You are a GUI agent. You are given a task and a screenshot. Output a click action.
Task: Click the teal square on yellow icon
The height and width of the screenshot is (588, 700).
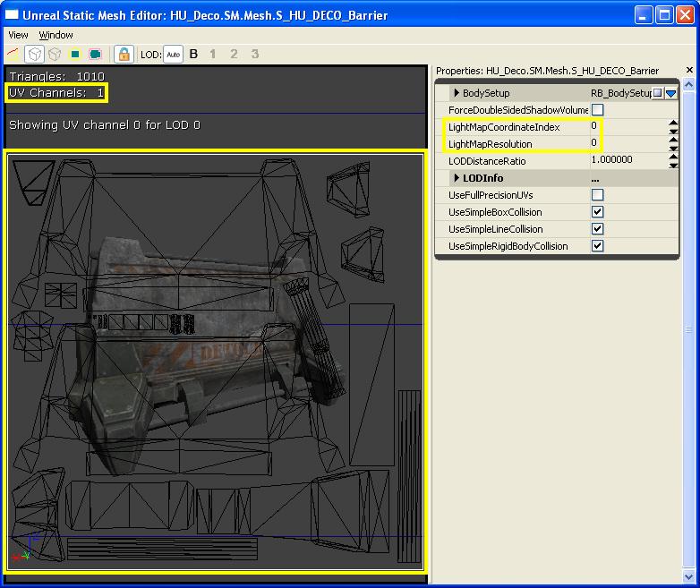(x=75, y=55)
